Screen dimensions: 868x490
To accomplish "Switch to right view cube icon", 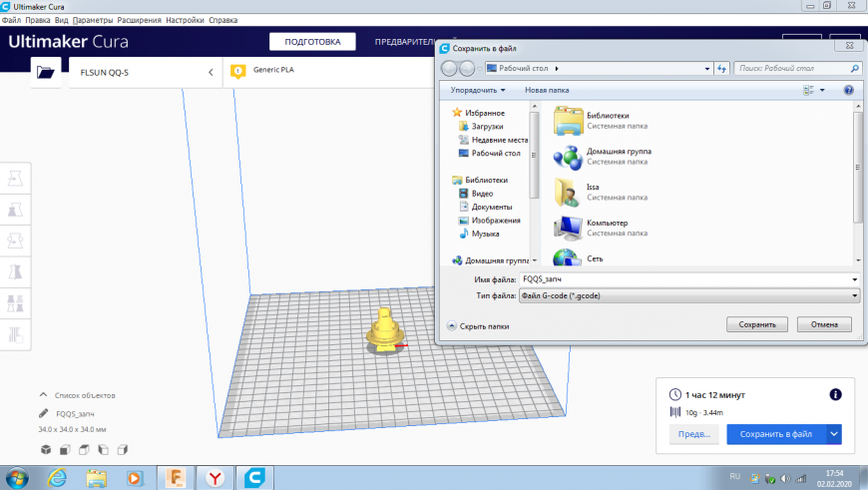I will click(123, 449).
